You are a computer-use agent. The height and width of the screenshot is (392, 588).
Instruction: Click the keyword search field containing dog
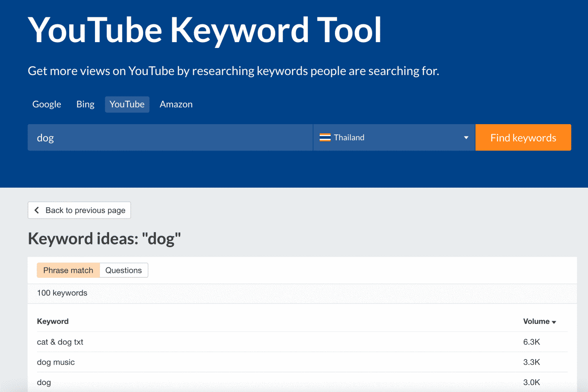pos(170,138)
